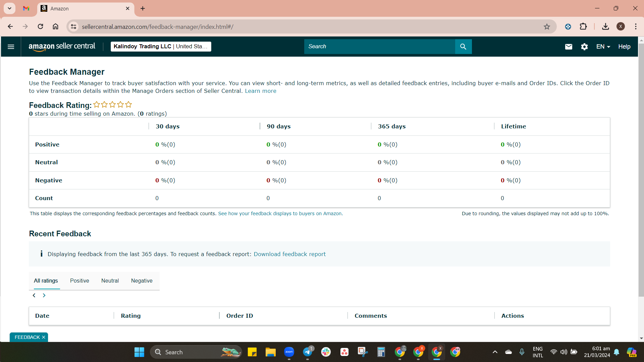Go back with browser back arrow
Image resolution: width=644 pixels, height=362 pixels.
[10, 26]
